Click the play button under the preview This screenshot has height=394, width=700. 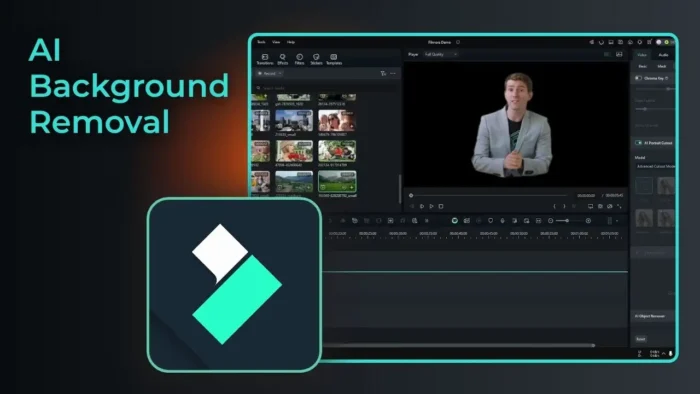431,206
